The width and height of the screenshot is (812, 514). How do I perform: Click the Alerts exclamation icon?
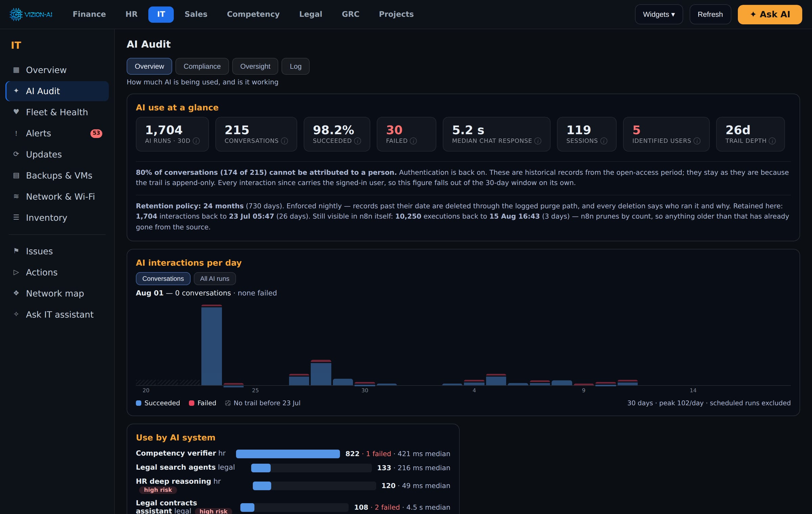click(16, 133)
